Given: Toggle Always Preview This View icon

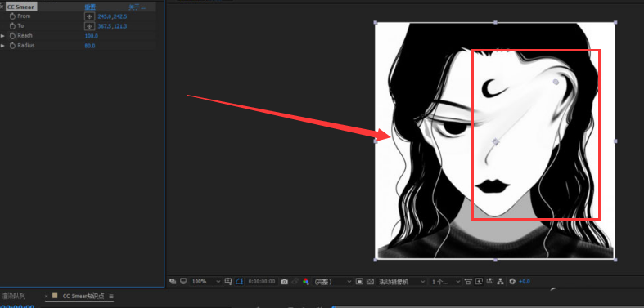Looking at the screenshot, I should 173,281.
